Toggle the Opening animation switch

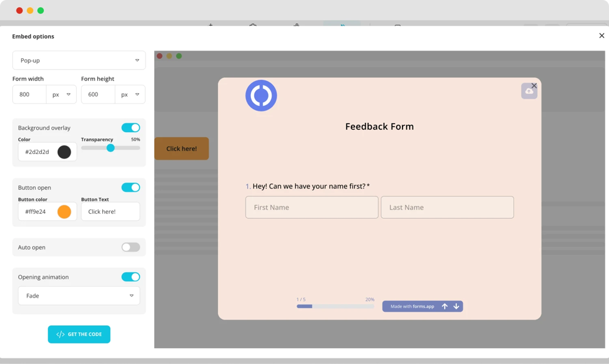130,277
